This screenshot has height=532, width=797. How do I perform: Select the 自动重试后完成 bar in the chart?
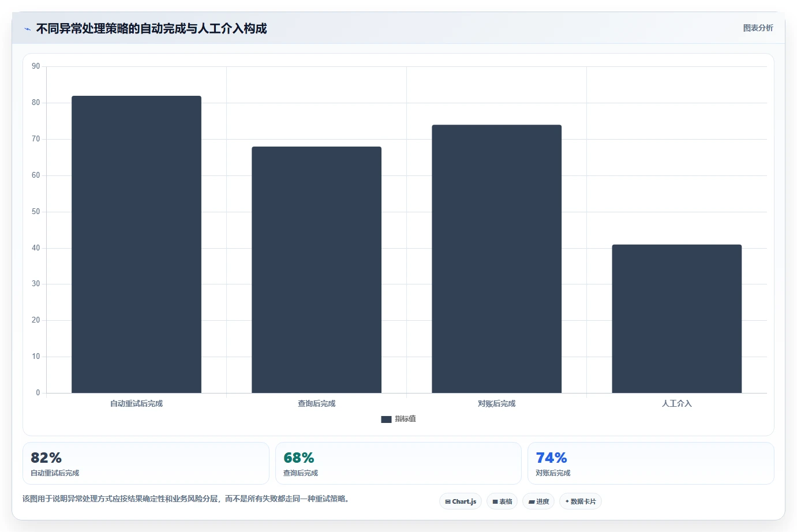(136, 245)
